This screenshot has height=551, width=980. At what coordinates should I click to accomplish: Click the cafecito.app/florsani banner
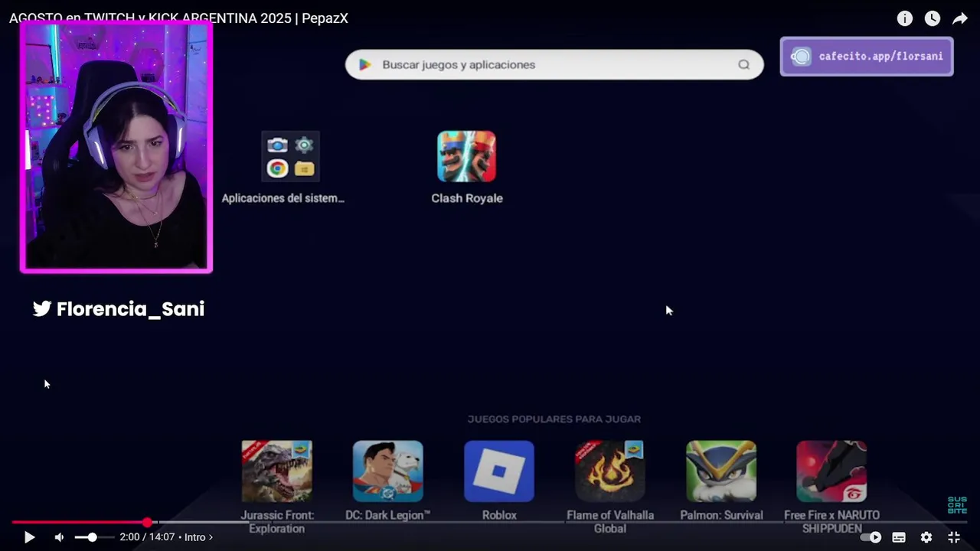867,57
